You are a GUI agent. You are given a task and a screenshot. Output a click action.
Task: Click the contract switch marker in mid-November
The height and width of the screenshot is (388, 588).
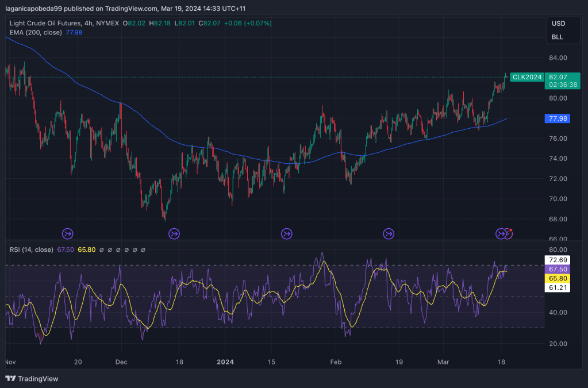[x=68, y=233]
